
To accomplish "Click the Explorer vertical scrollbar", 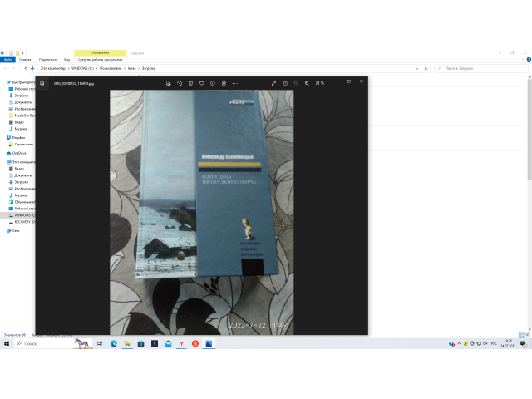I will [x=530, y=129].
